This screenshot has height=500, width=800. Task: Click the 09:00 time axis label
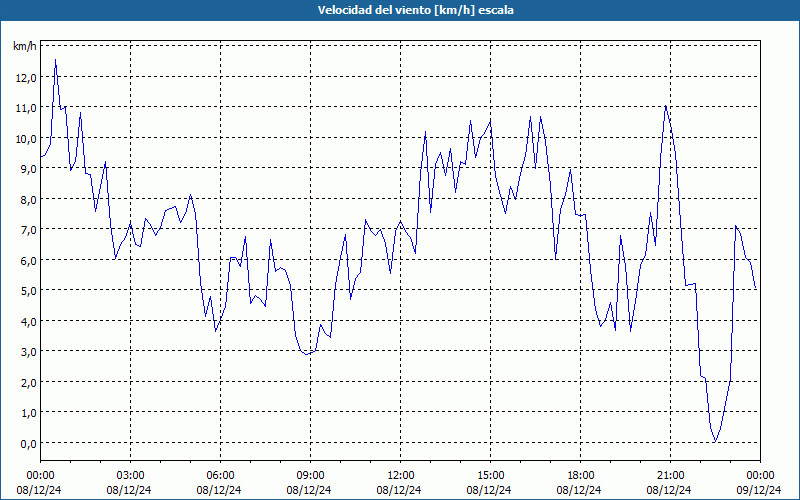[310, 476]
